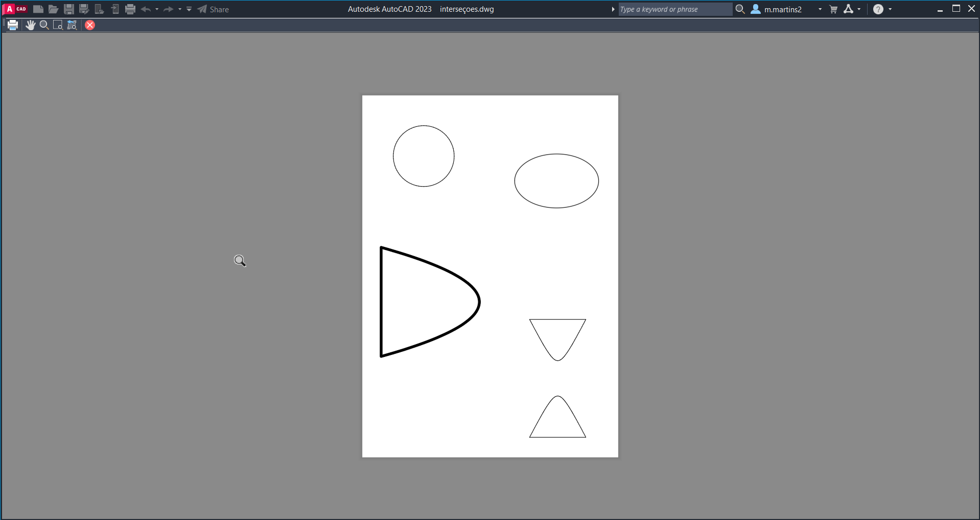Open the AutoCAD application menu logo

pyautogui.click(x=15, y=9)
